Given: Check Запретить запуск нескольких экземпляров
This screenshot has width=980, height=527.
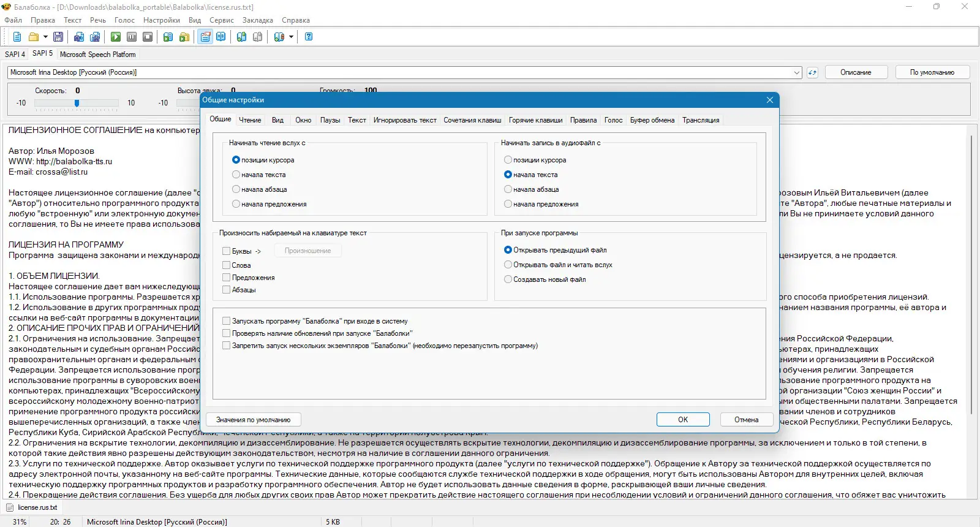Looking at the screenshot, I should (x=226, y=346).
